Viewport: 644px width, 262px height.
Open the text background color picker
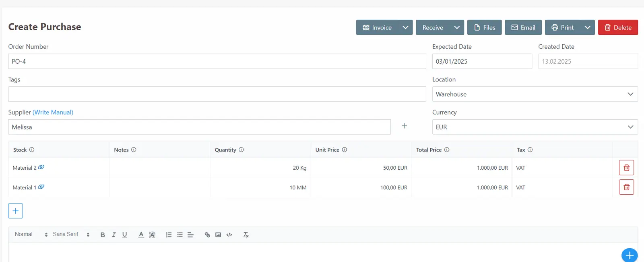pyautogui.click(x=152, y=235)
